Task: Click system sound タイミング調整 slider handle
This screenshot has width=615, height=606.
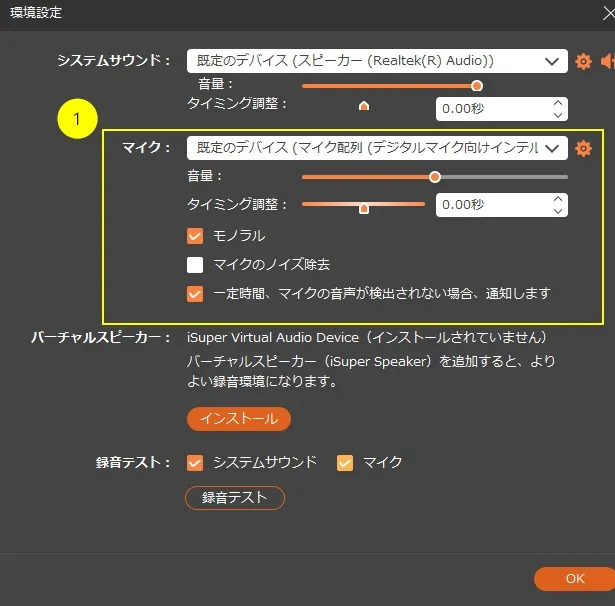Action: click(364, 106)
